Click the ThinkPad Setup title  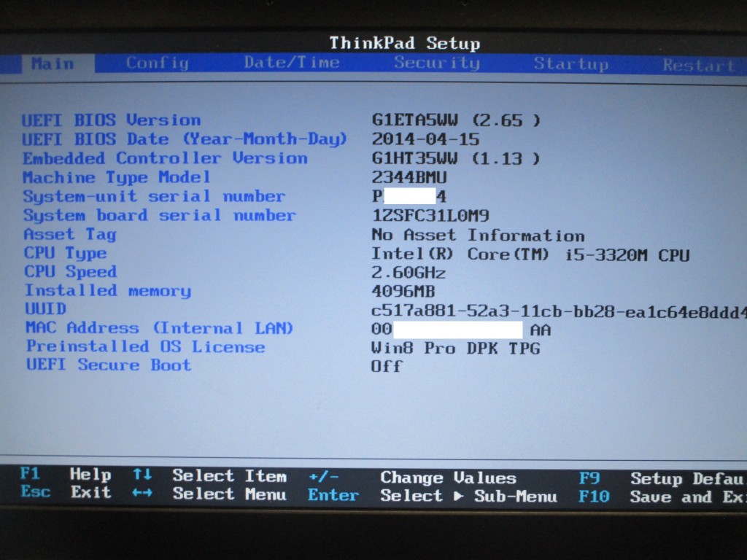coord(405,43)
